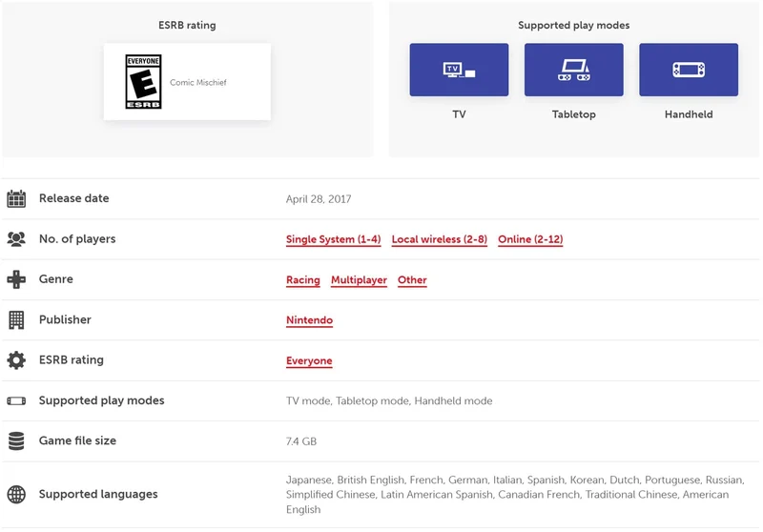Click the TV caption under play modes
The height and width of the screenshot is (532, 763).
pyautogui.click(x=459, y=114)
